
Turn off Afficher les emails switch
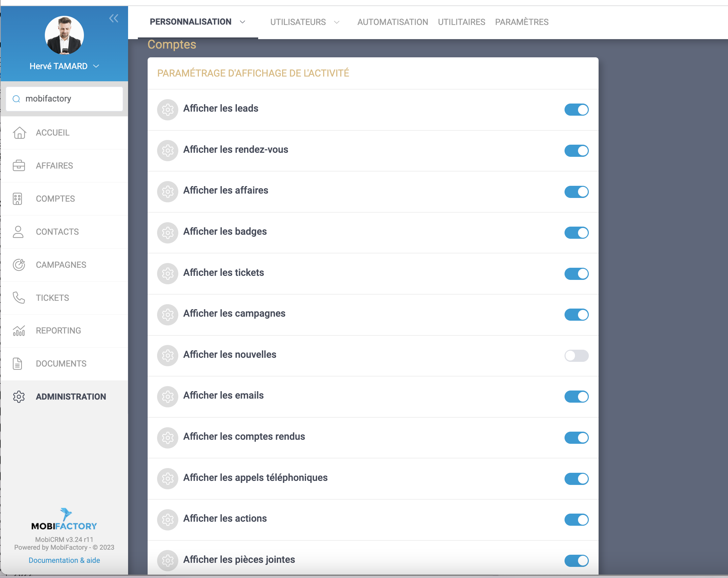point(576,396)
